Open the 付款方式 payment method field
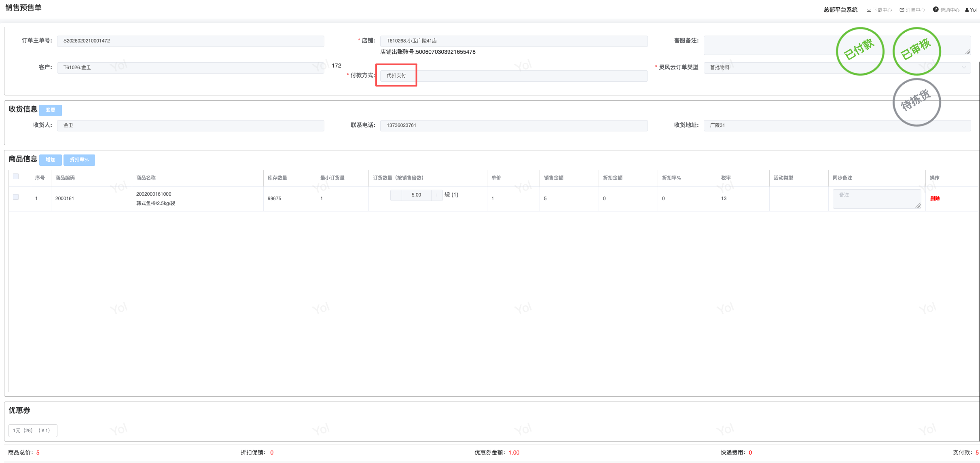 (x=514, y=76)
